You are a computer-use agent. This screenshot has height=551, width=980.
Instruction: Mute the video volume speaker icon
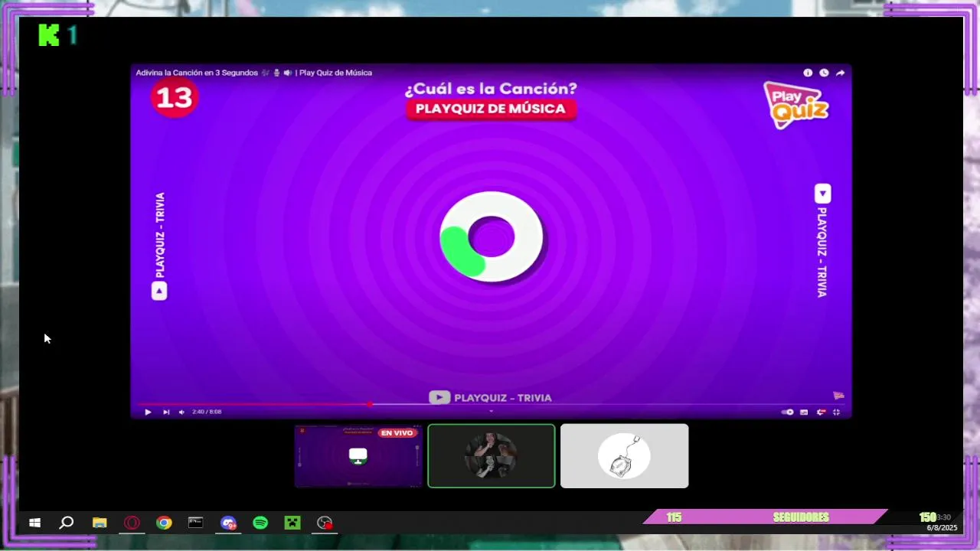[x=181, y=412]
